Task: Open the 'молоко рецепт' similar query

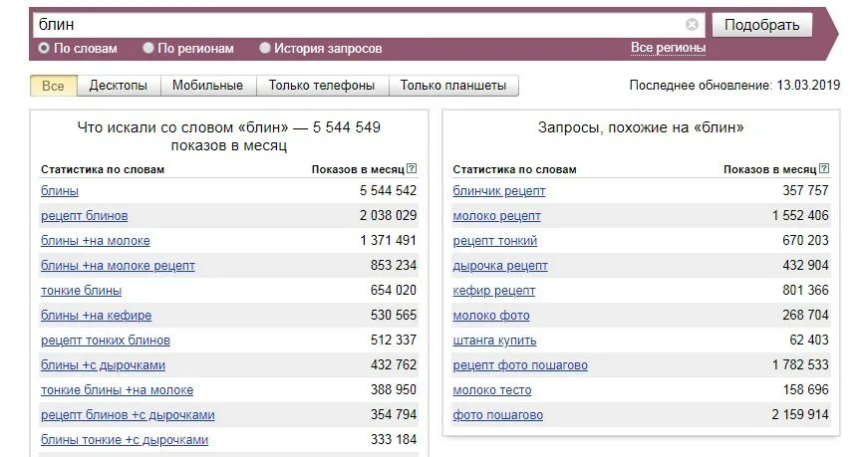Action: click(x=497, y=216)
